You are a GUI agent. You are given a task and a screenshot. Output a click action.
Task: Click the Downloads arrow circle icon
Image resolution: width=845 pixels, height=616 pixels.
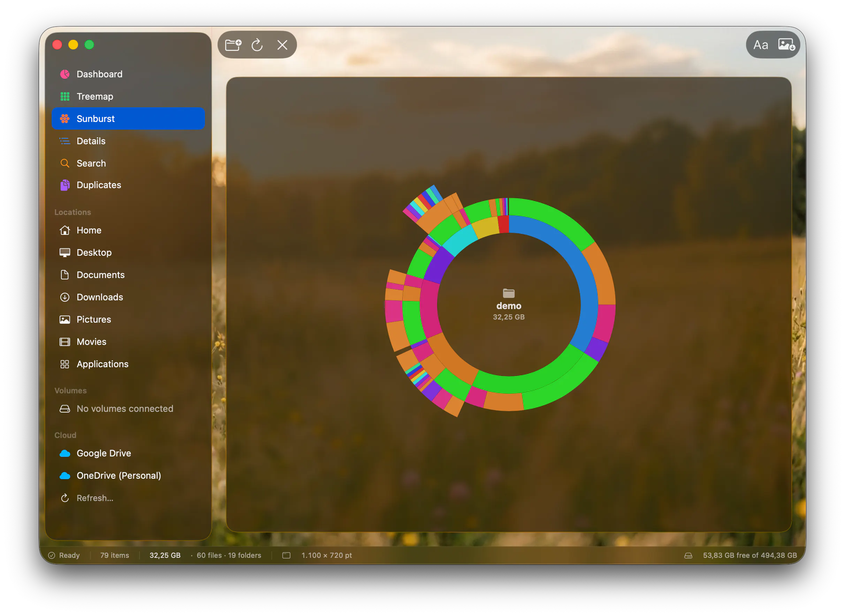[x=65, y=297]
